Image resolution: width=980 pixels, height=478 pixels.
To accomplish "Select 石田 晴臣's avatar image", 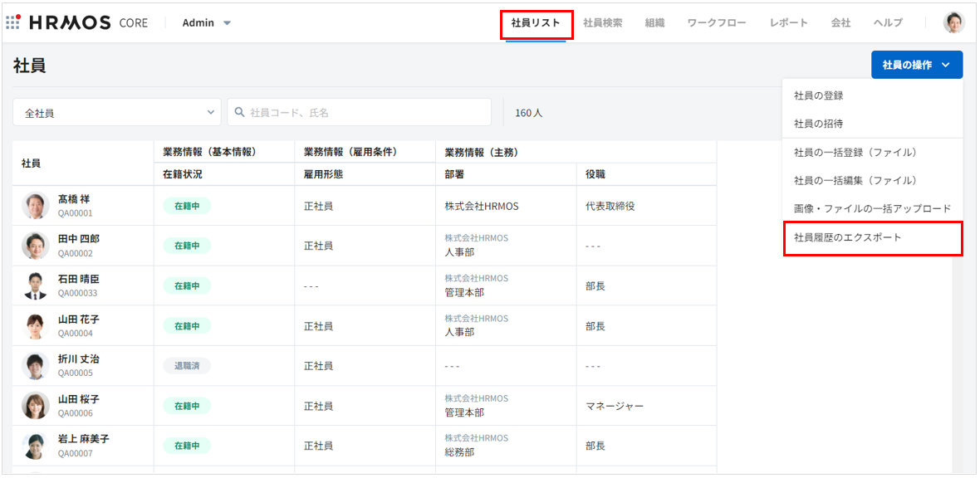I will tap(36, 285).
